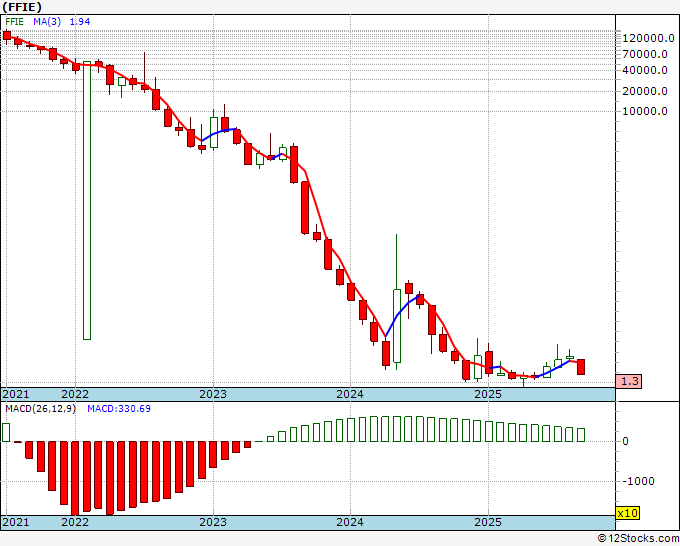Click 2021 on the price chart timeline

pos(16,394)
